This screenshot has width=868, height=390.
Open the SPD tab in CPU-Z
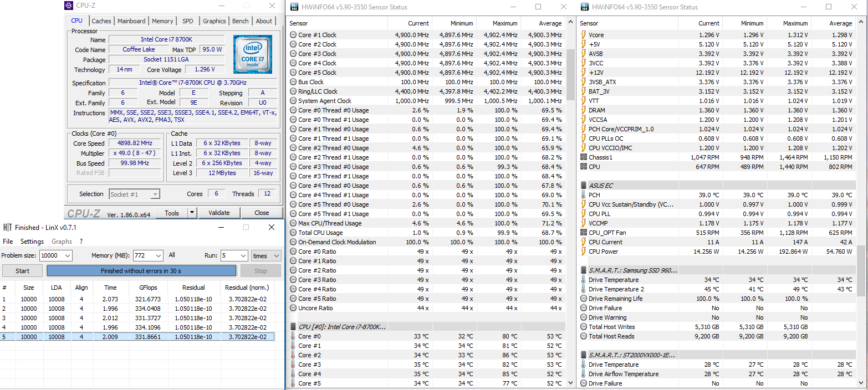click(x=188, y=21)
